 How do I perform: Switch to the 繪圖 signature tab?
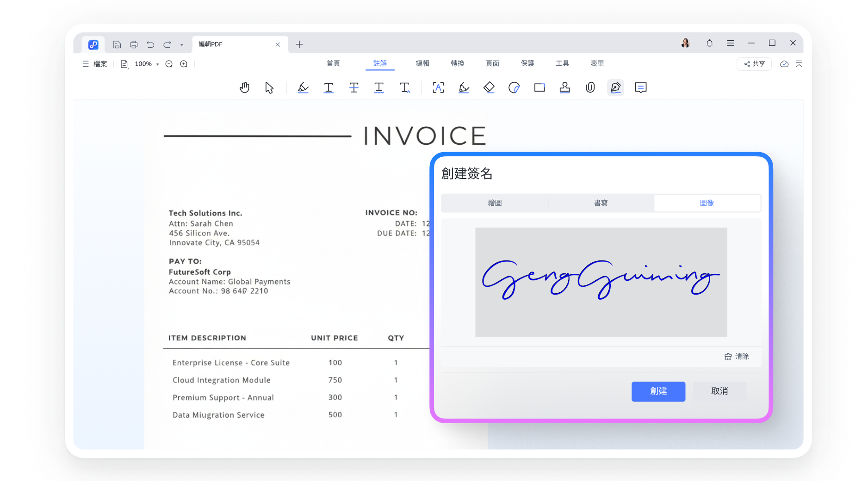click(495, 203)
